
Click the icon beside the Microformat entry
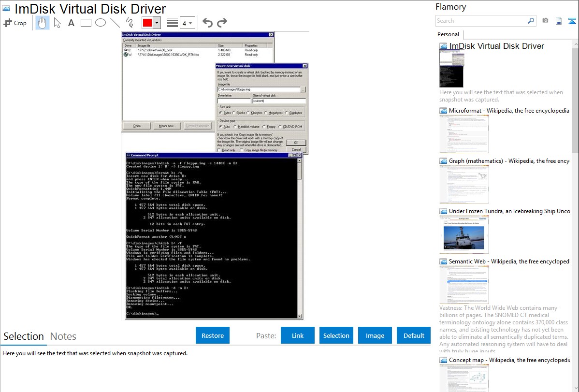pos(443,111)
